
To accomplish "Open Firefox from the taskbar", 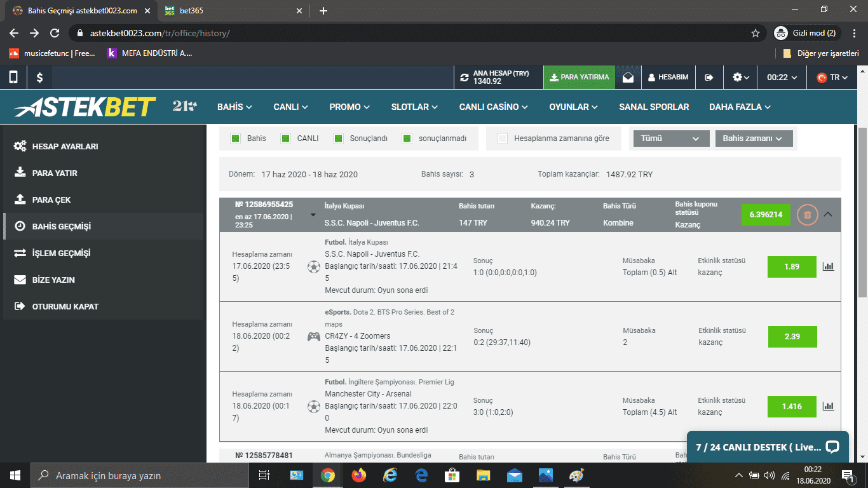I will (358, 475).
